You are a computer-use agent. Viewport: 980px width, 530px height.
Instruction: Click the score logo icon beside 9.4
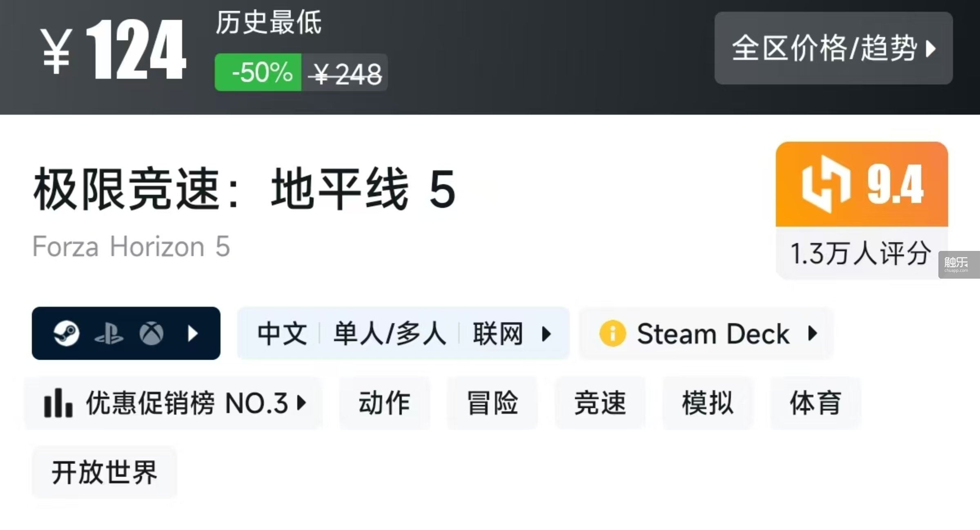pyautogui.click(x=826, y=184)
